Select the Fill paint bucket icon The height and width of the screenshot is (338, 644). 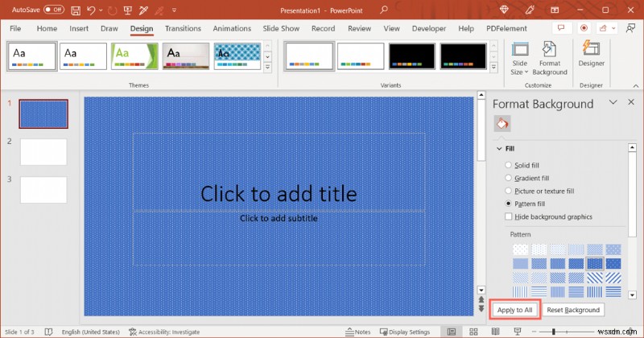click(x=502, y=124)
